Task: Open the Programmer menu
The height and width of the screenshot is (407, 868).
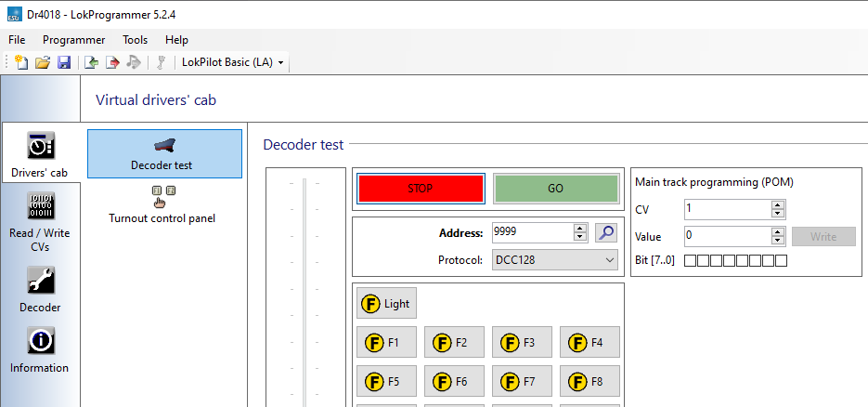Action: (x=73, y=40)
